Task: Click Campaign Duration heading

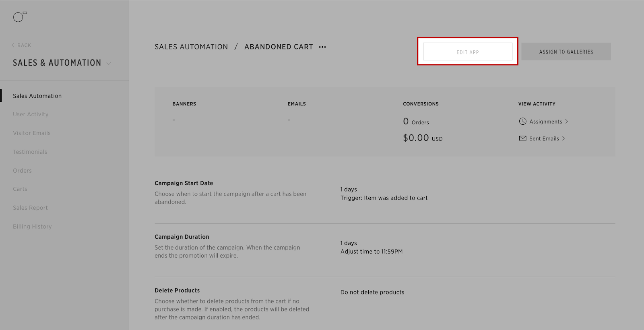Action: (x=182, y=237)
